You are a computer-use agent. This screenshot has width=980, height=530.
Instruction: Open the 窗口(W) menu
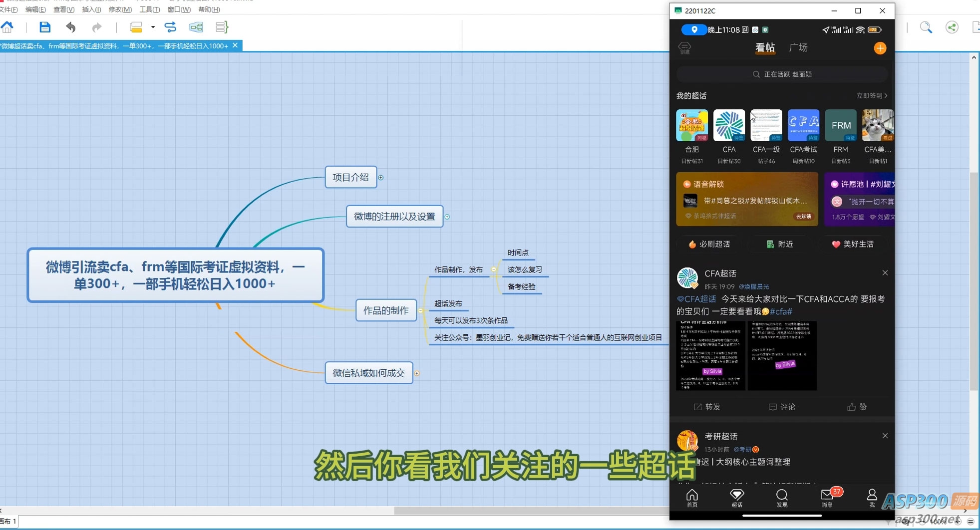(x=179, y=9)
